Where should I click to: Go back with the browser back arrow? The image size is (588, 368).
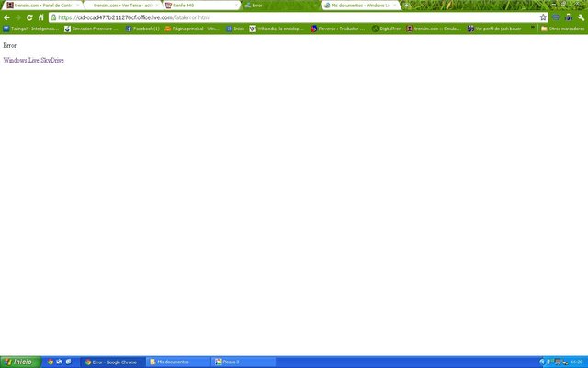(6, 17)
